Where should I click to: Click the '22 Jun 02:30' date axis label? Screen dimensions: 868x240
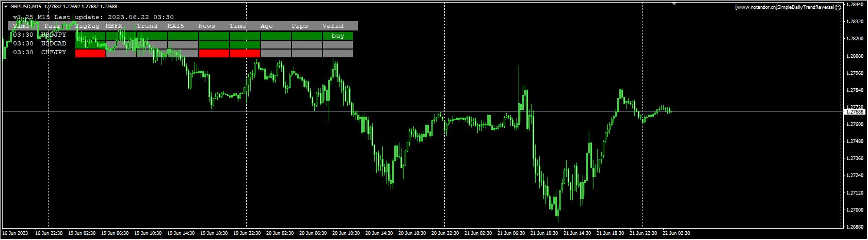coord(676,233)
